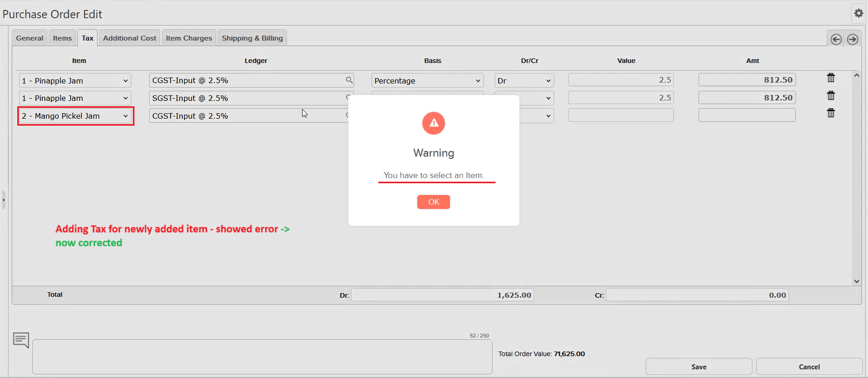
Task: Click the Total Order Value 71,625.00 text
Action: 542,354
